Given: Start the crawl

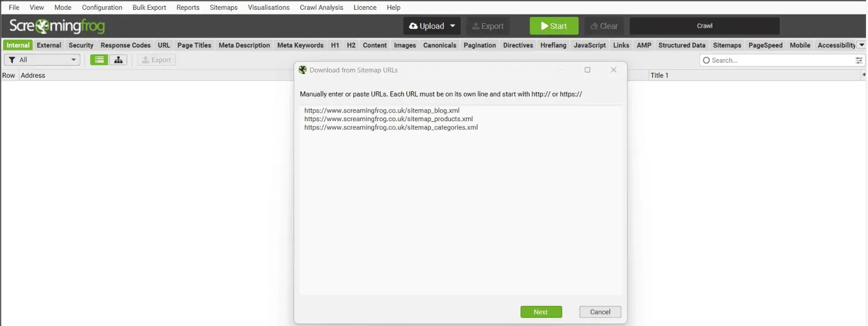Looking at the screenshot, I should click(x=554, y=26).
